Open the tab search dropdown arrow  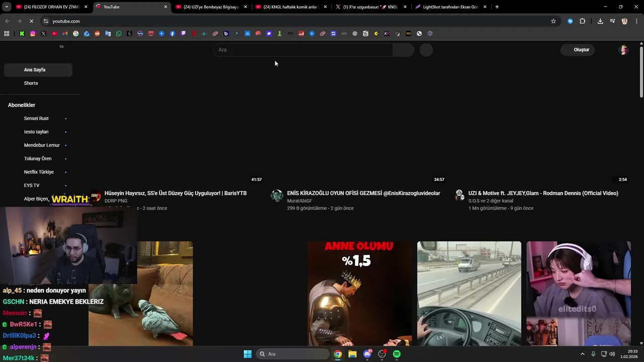click(7, 7)
